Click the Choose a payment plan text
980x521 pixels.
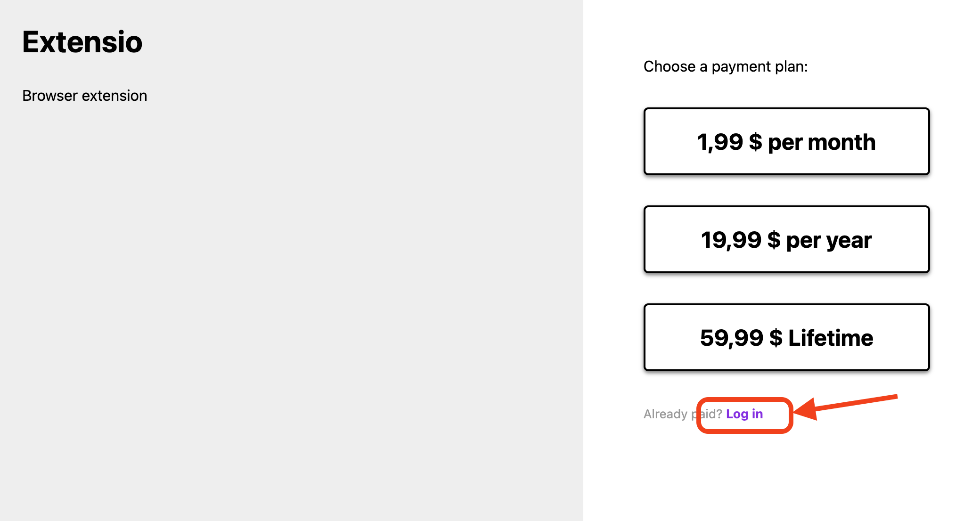click(726, 66)
